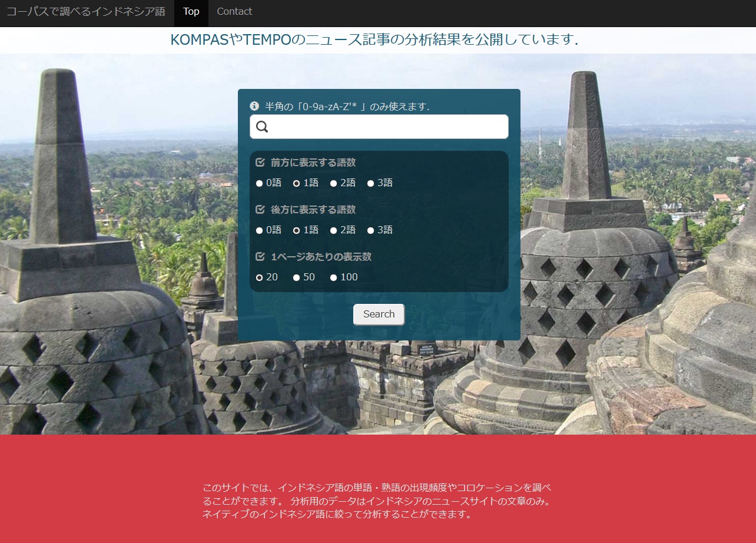Click the このサイトでは description paragraph
The height and width of the screenshot is (543, 756).
[x=377, y=501]
